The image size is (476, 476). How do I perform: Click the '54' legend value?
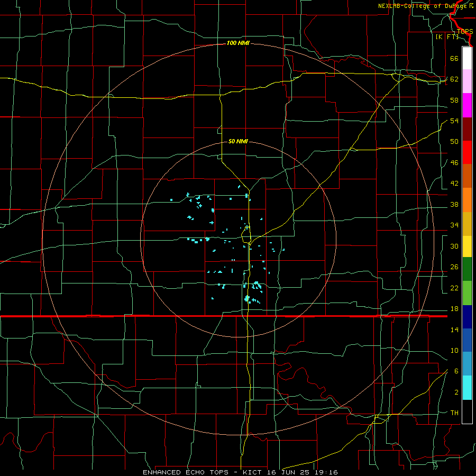[454, 121]
